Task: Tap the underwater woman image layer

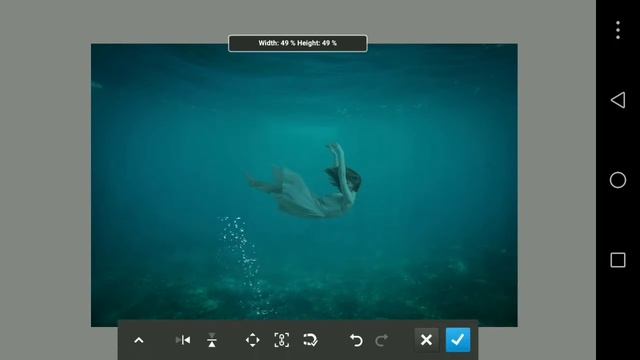Action: tap(304, 185)
